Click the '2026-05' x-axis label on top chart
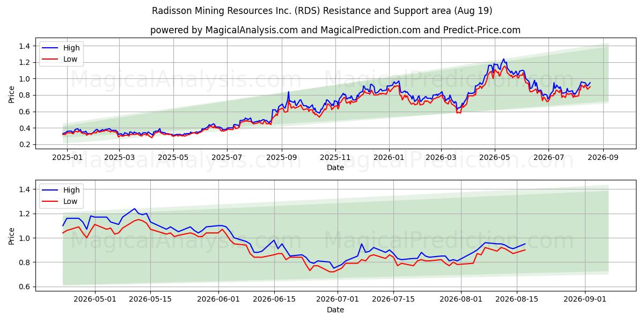This screenshot has height=322, width=644. 495,158
